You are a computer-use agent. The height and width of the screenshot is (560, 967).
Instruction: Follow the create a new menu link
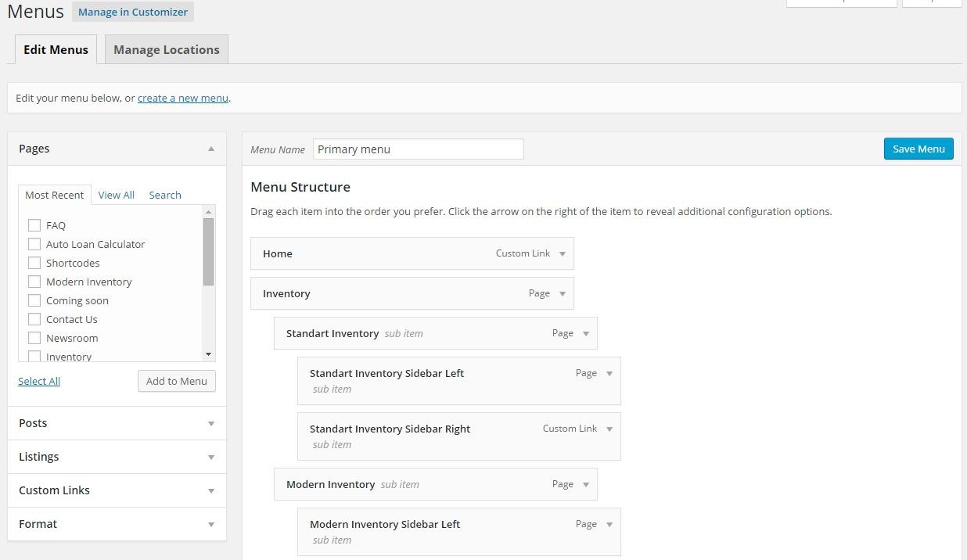click(182, 98)
